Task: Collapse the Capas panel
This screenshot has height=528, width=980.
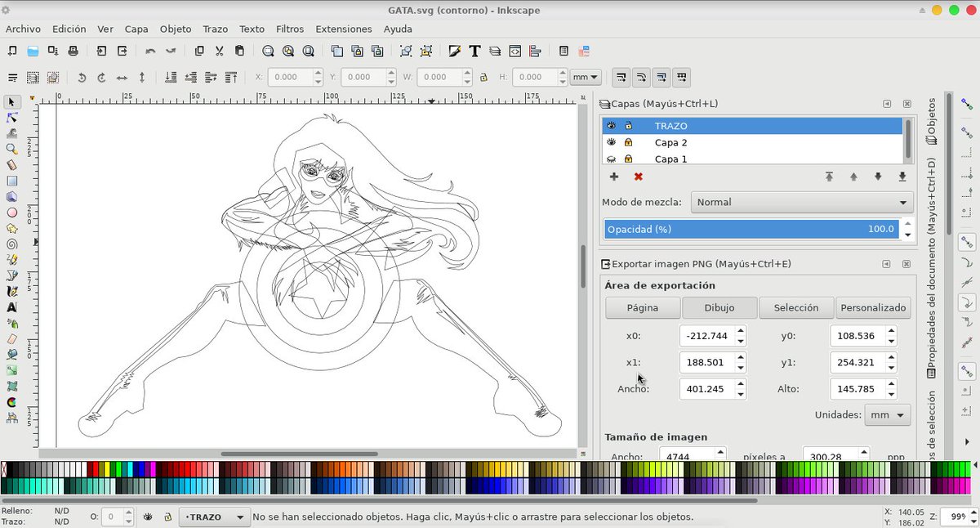Action: 887,105
